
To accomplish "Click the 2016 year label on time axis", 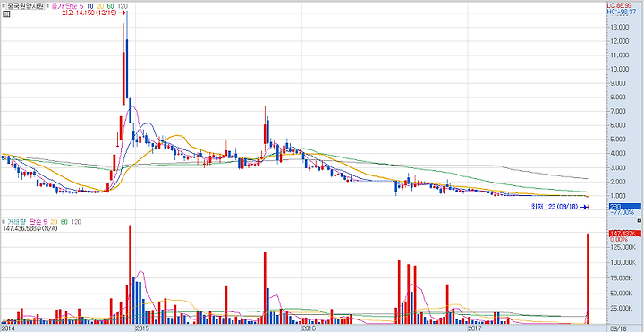I will pyautogui.click(x=308, y=328).
